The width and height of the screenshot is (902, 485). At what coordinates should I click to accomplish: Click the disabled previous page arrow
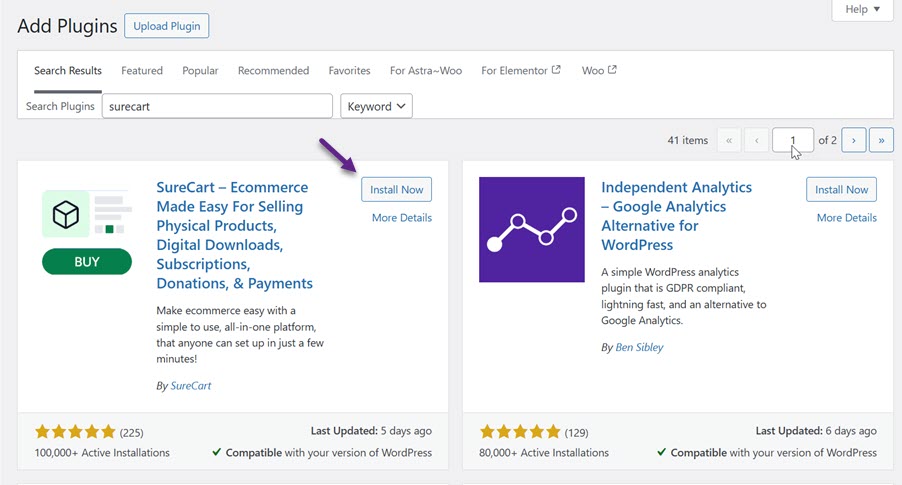point(756,140)
